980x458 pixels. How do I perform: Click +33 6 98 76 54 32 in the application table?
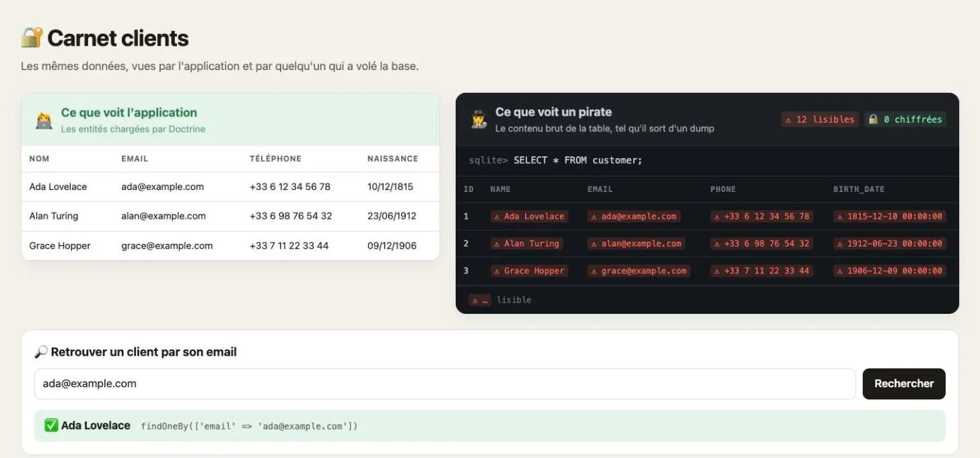tap(291, 216)
